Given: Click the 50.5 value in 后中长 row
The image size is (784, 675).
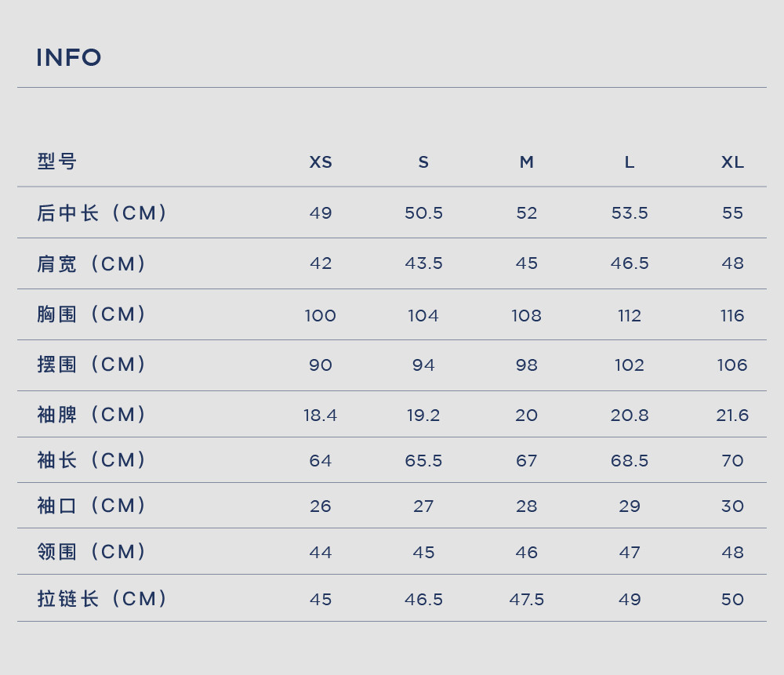Looking at the screenshot, I should coord(423,213).
